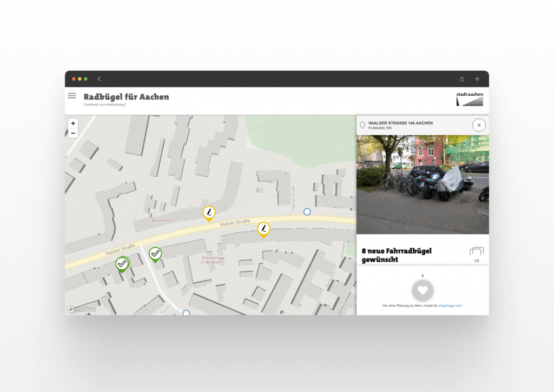Click green checkmark marker directly on Vaalser Straße
Viewport: 554px width, 392px height.
point(122,263)
